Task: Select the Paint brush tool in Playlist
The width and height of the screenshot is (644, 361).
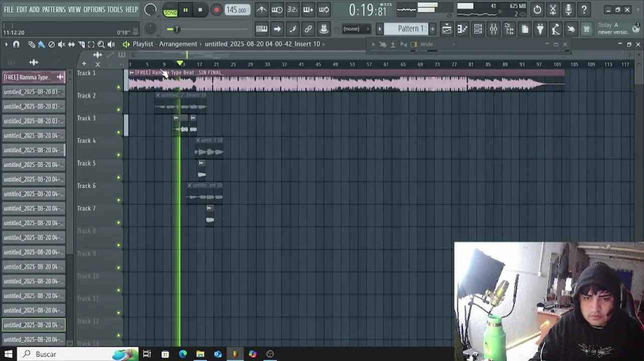Action: 42,45
